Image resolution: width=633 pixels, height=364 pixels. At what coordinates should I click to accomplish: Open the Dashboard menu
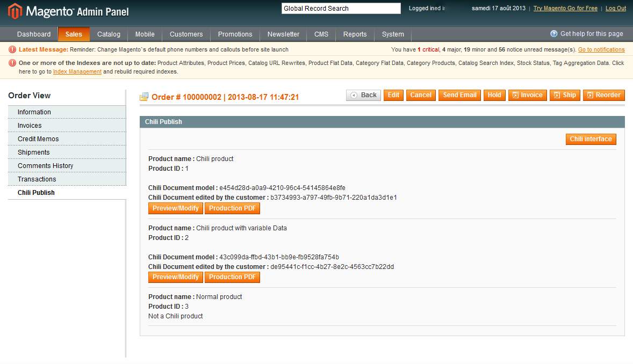[x=34, y=34]
